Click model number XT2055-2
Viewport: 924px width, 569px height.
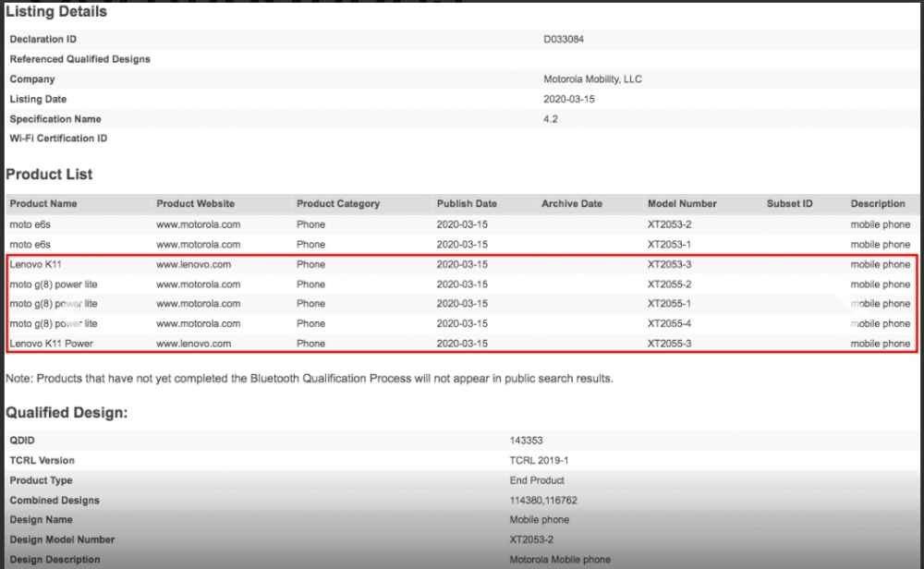pyautogui.click(x=669, y=284)
